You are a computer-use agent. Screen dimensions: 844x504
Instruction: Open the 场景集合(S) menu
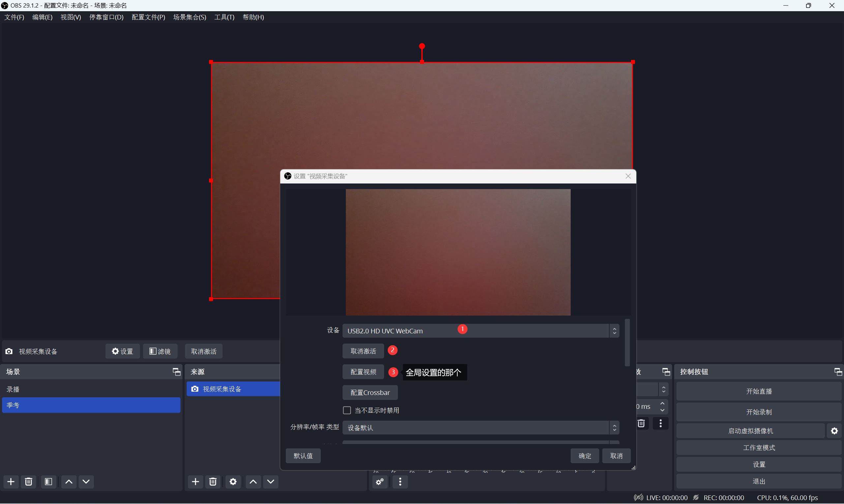click(189, 17)
